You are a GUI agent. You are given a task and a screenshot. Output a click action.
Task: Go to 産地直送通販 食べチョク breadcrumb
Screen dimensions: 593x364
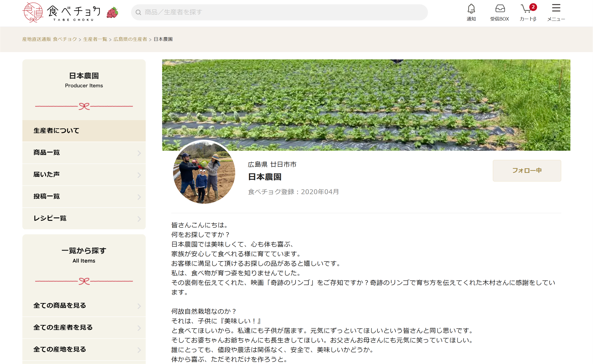[50, 39]
